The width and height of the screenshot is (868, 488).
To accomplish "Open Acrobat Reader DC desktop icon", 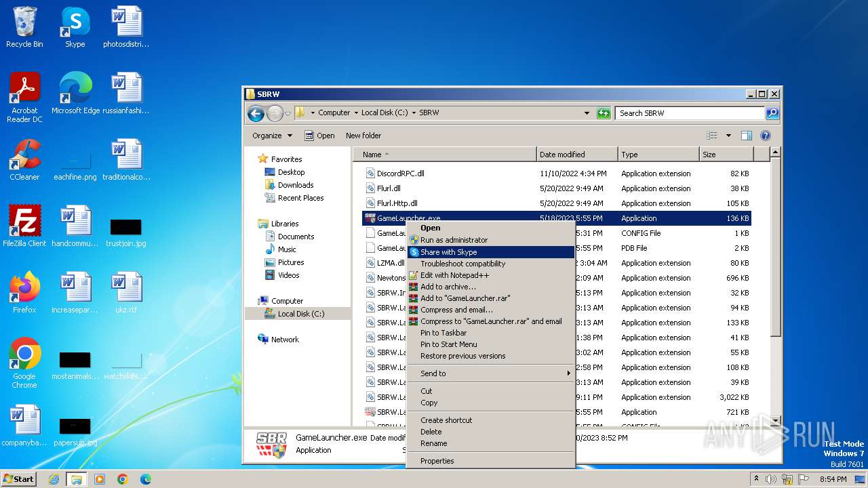I will [24, 98].
